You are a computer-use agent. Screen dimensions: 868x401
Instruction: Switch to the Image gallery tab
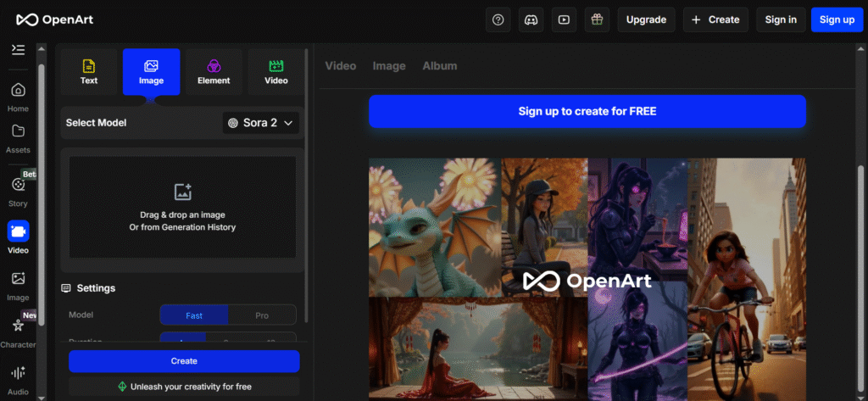coord(389,66)
